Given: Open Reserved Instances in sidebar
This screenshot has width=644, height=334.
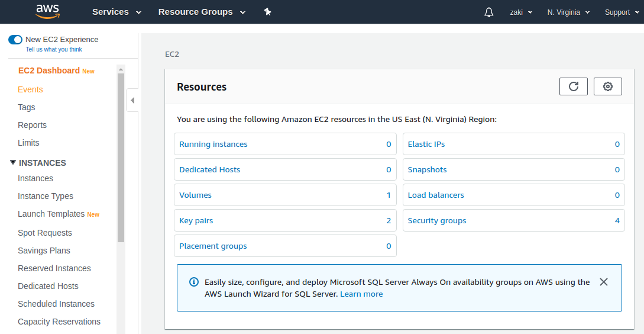Looking at the screenshot, I should pos(54,268).
